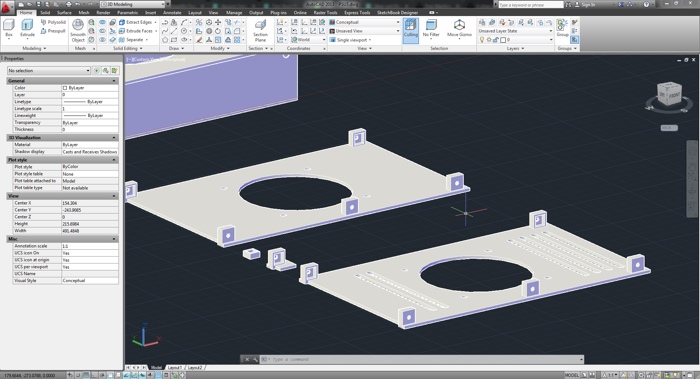Click the Visual Style Conceptual value
700x379 pixels.
click(x=90, y=280)
